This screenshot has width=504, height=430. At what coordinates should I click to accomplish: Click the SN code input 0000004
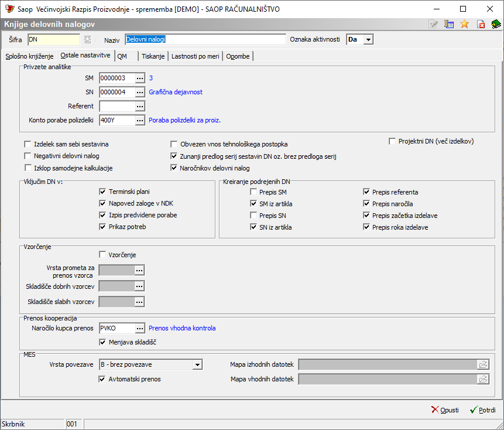tap(117, 93)
